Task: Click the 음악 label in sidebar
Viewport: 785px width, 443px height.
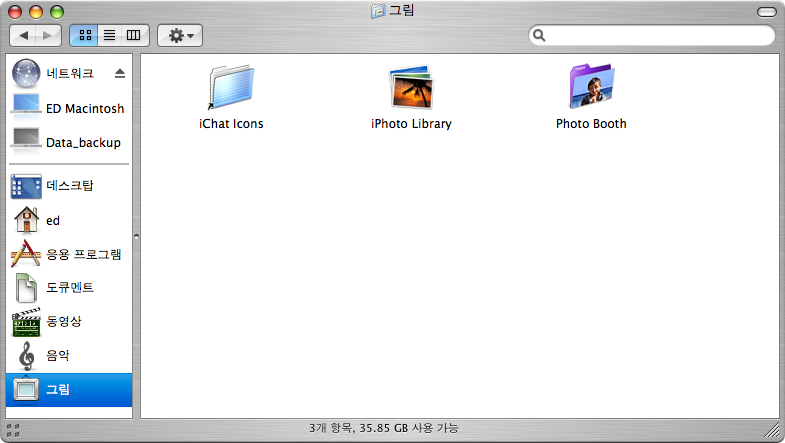Action: (x=58, y=355)
